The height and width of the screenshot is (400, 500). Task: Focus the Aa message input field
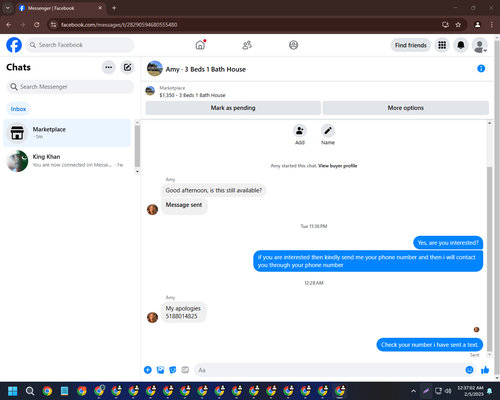coord(330,370)
